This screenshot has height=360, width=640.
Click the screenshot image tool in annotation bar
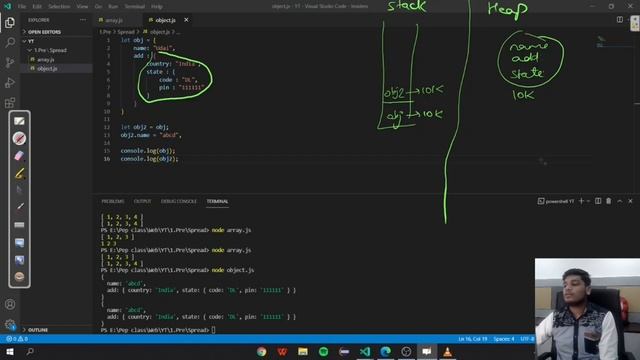click(19, 243)
